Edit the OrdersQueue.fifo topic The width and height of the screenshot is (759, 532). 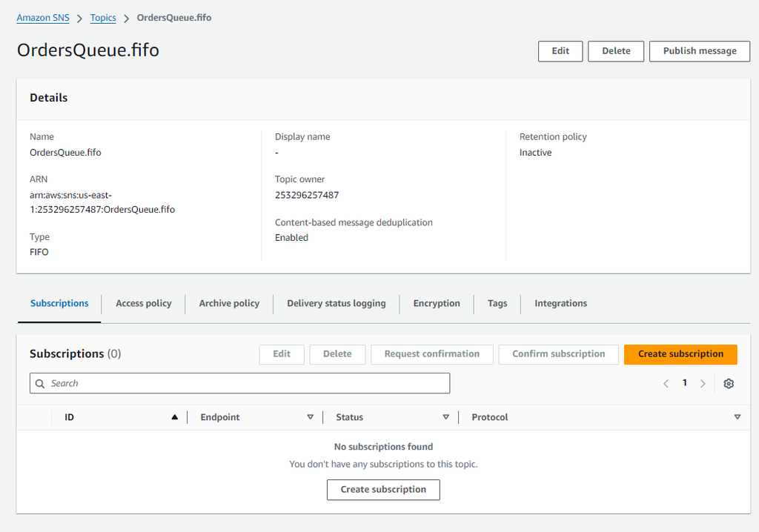pos(560,51)
